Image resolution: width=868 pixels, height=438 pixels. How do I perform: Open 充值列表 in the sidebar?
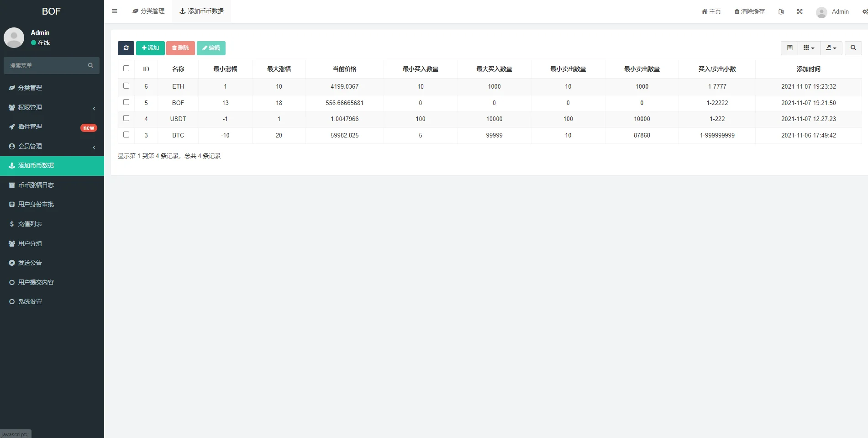pos(52,224)
